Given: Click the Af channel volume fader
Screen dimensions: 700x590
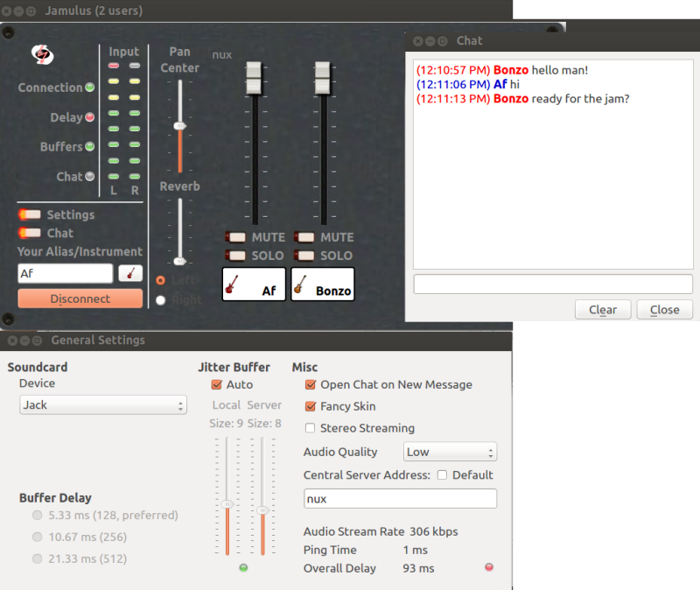Looking at the screenshot, I should (x=254, y=78).
